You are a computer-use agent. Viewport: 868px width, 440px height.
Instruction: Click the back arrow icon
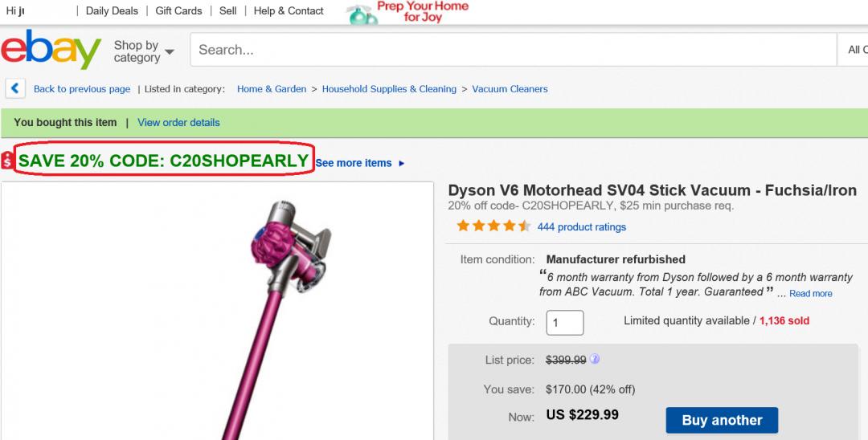(x=15, y=88)
